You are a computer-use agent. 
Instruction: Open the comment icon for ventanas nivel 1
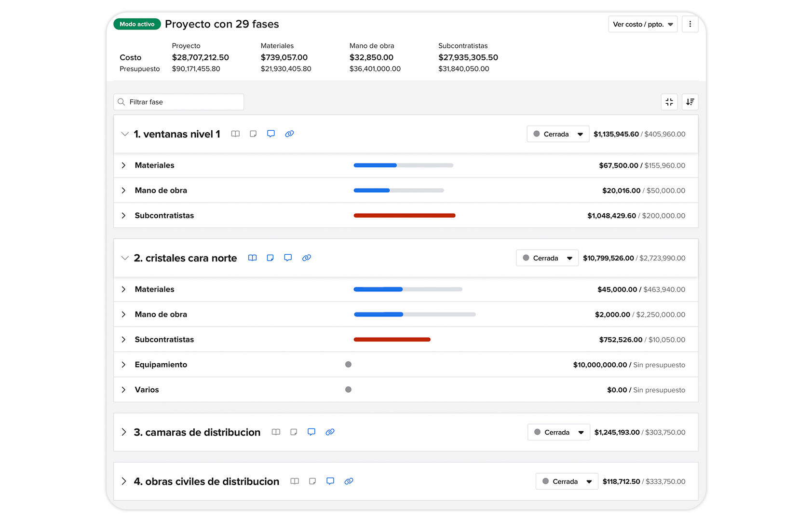pos(271,134)
